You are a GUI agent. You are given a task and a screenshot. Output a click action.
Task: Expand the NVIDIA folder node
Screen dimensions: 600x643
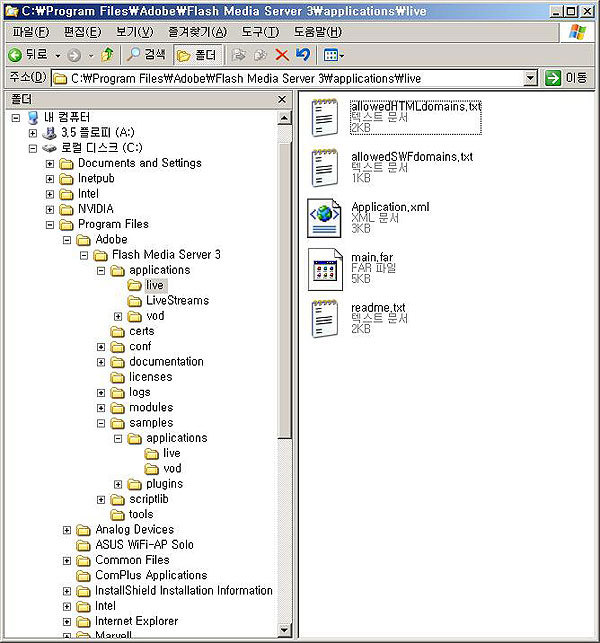tap(50, 210)
